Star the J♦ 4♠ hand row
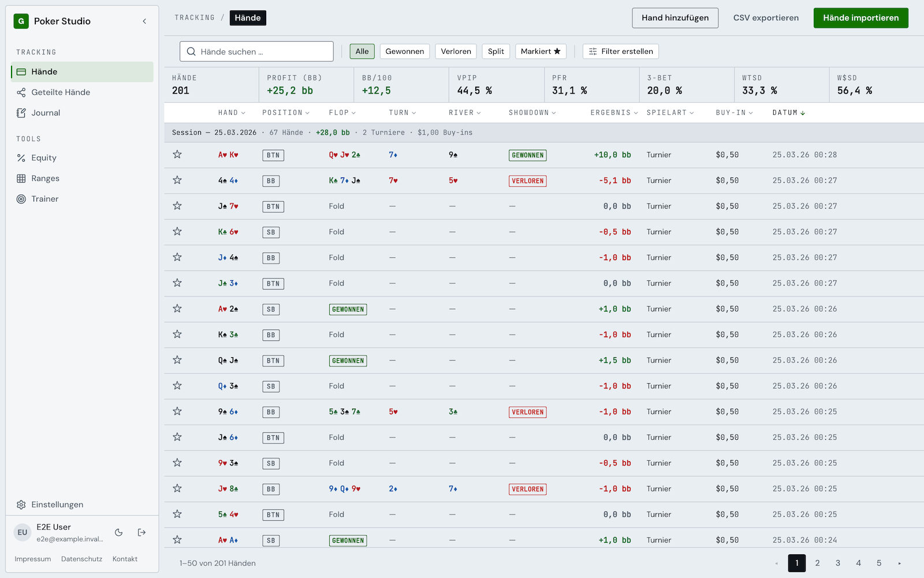This screenshot has height=578, width=924. click(x=177, y=257)
